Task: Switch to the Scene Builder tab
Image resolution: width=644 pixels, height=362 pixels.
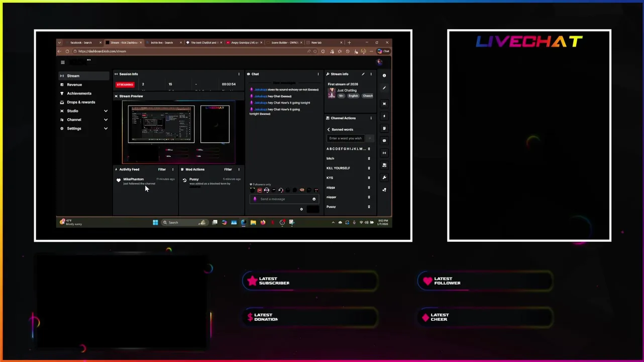Action: [285, 43]
